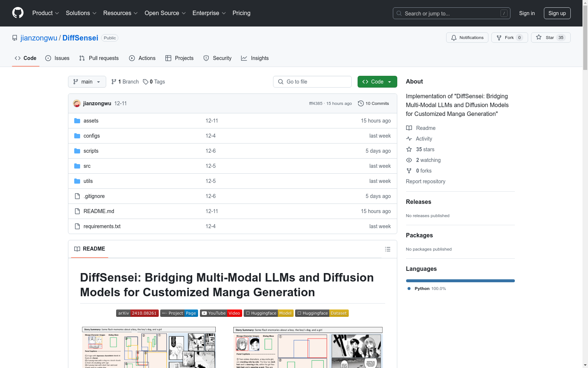Click the src folder icon
Screen dimensions: 588x368
[77, 166]
